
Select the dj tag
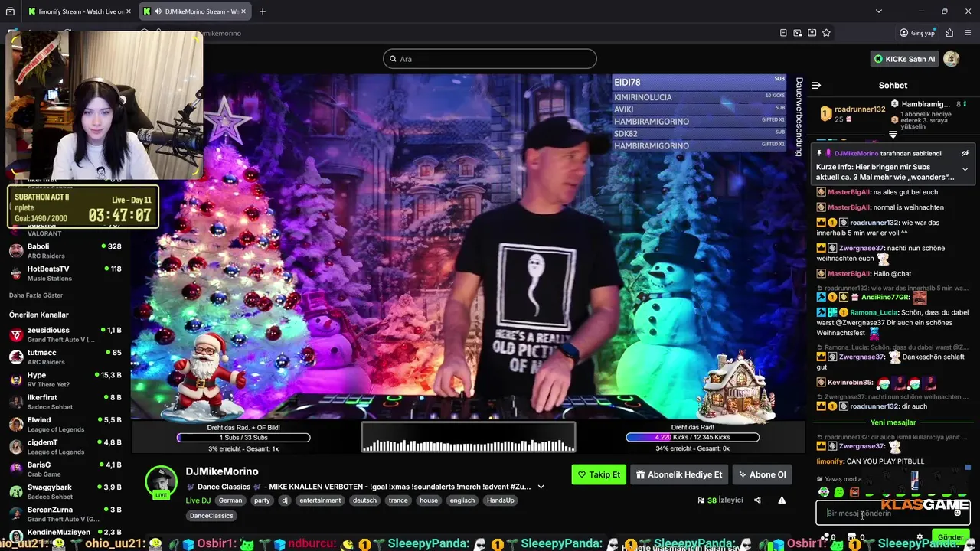point(285,500)
